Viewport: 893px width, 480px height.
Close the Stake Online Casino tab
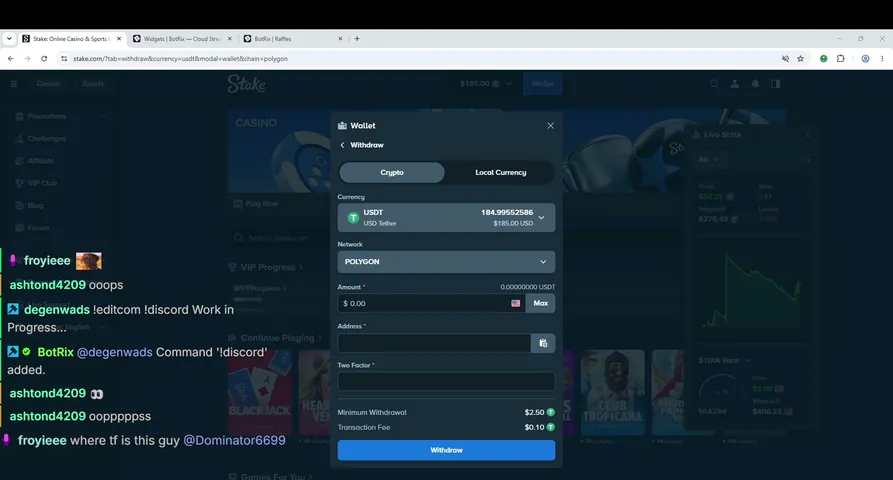(119, 39)
